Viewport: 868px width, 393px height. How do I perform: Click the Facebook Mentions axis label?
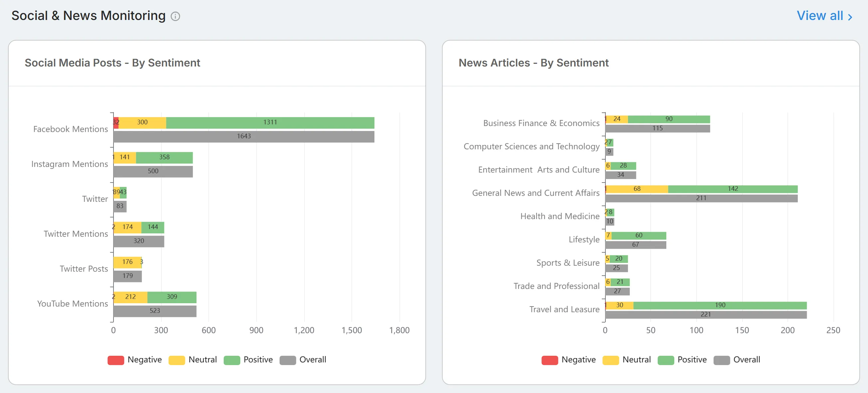click(x=71, y=129)
